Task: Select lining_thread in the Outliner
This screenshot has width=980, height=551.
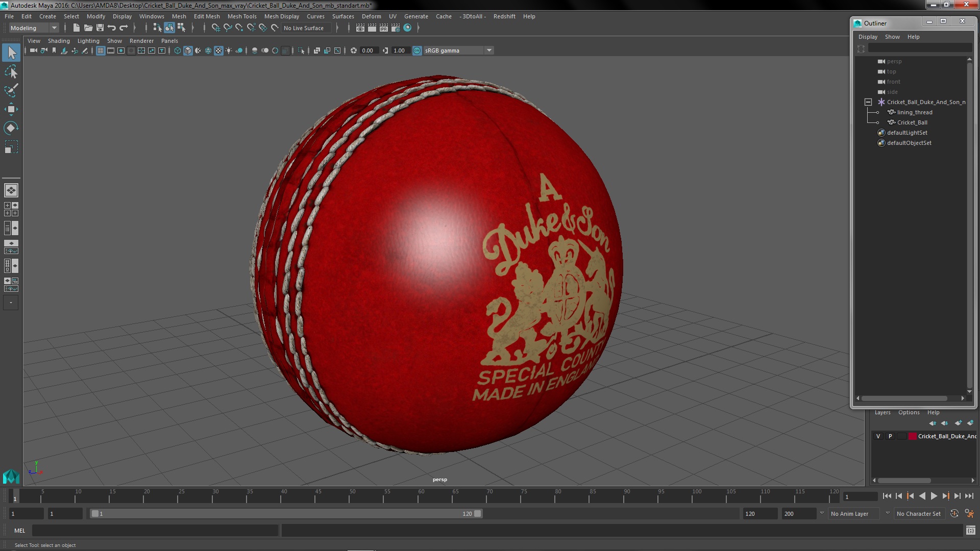Action: [914, 112]
